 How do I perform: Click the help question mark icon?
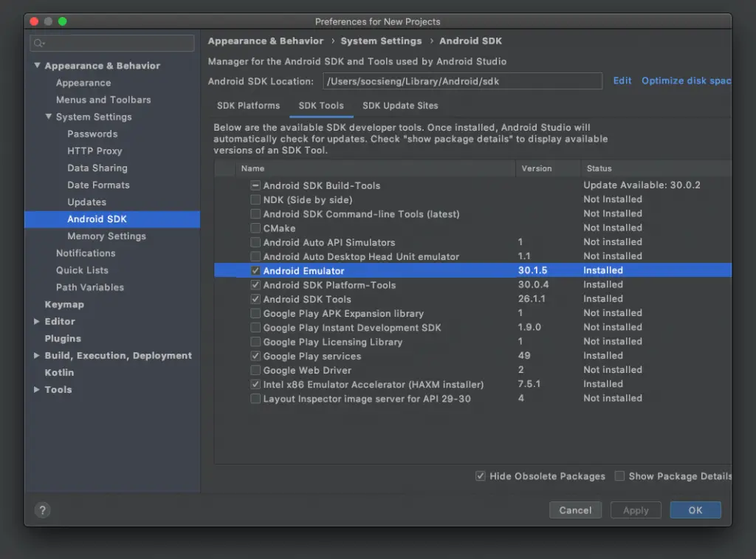point(42,510)
